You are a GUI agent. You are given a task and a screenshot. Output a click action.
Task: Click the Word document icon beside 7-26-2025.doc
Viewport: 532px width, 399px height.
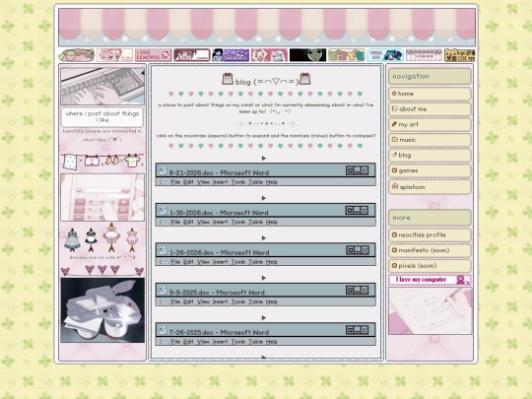click(163, 330)
